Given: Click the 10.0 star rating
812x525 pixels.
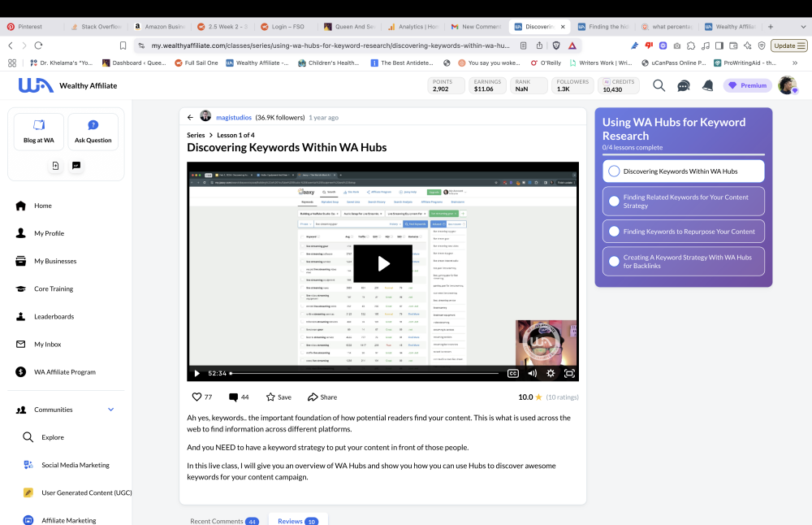Looking at the screenshot, I should tap(530, 397).
